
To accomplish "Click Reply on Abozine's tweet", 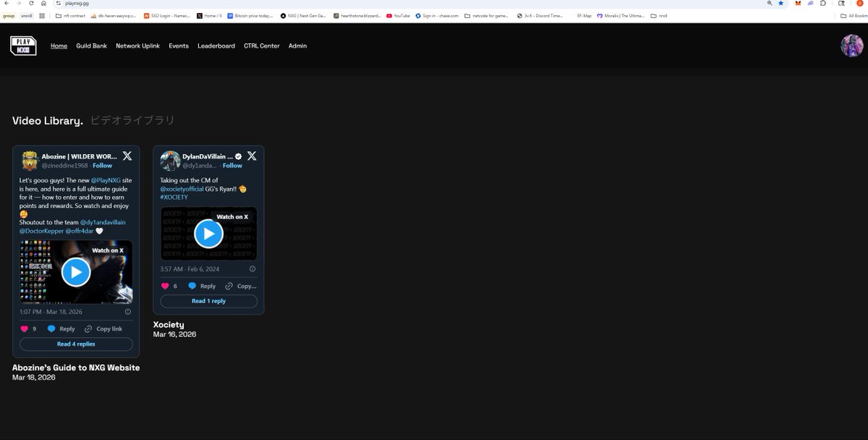I will coord(61,329).
